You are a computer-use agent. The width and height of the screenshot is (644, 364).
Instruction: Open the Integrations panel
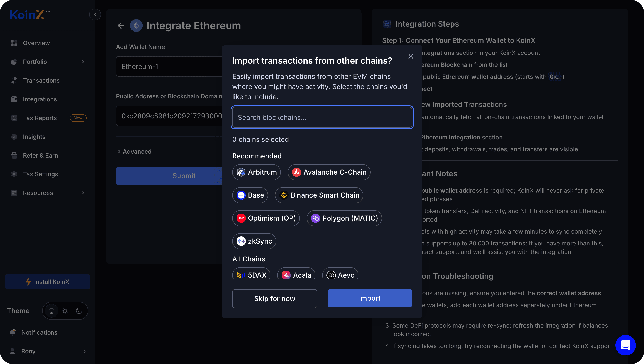point(40,99)
